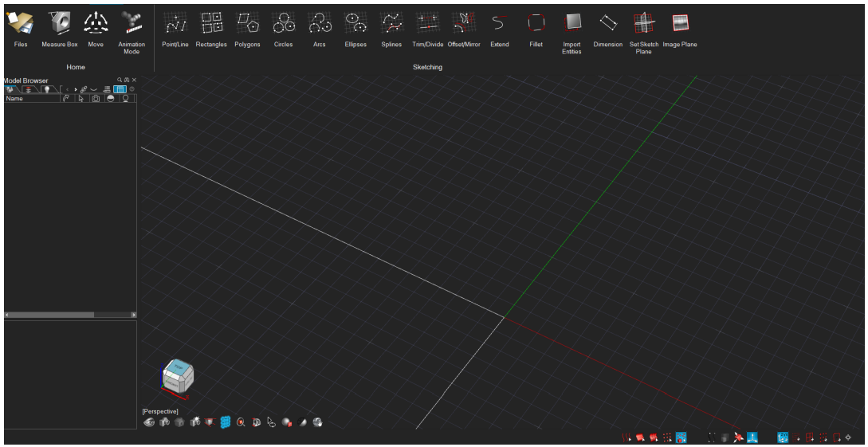Image resolution: width=868 pixels, height=447 pixels.
Task: Click the zoom magnifier with red cube icon
Action: click(x=241, y=422)
